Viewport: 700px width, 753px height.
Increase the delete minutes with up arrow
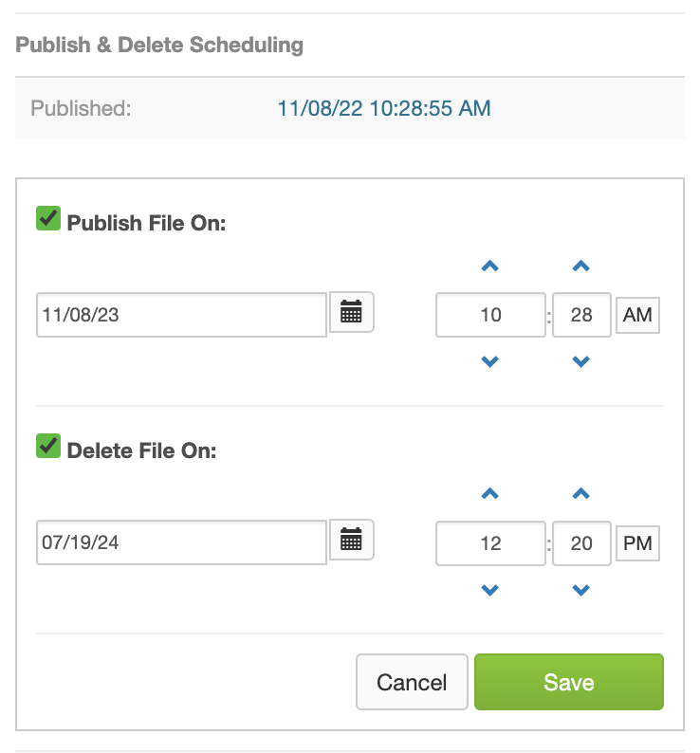pos(580,494)
